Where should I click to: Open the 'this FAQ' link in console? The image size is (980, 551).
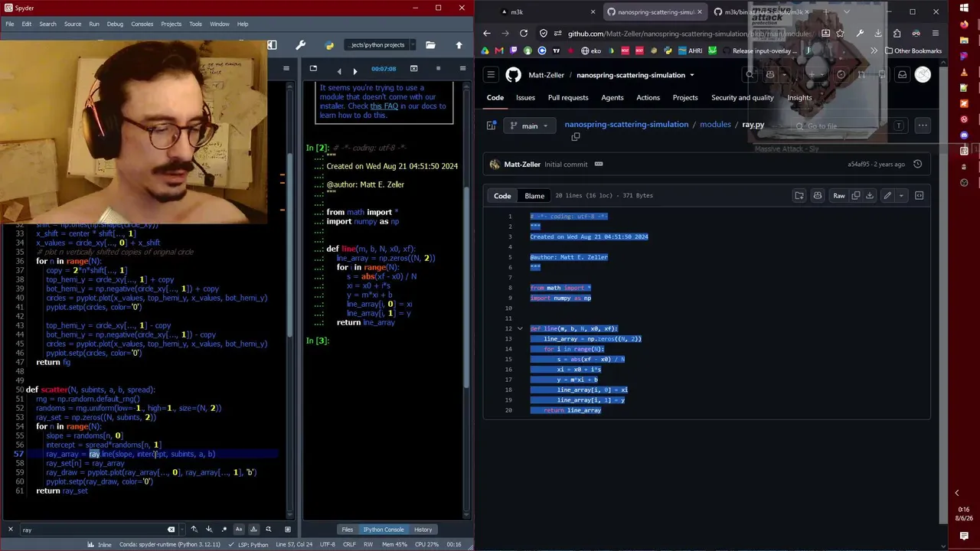coord(384,106)
